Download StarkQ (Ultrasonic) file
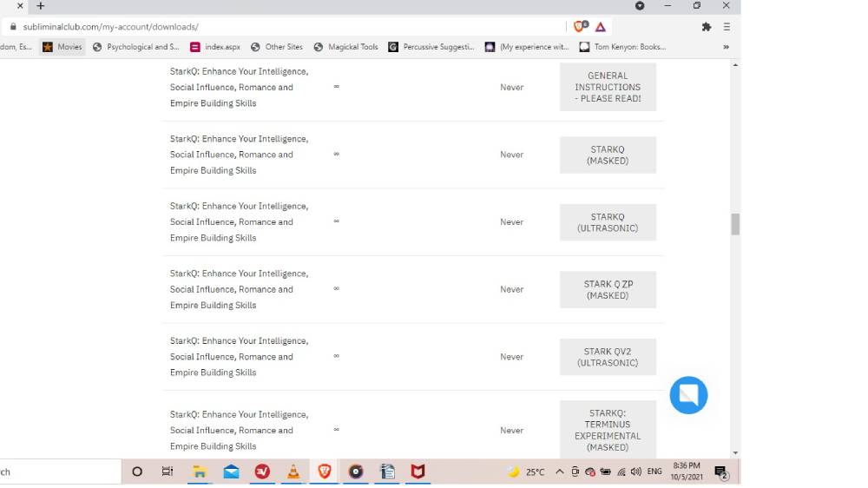 coord(608,222)
